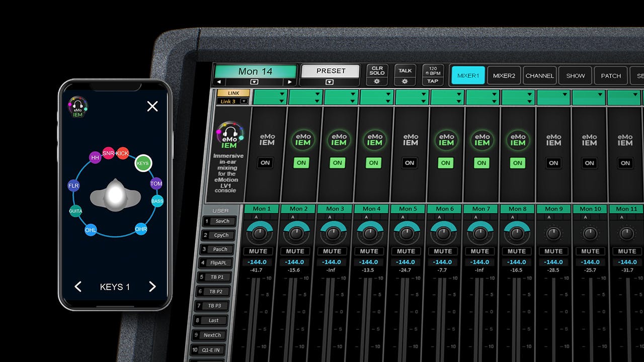644x362 pixels.
Task: Click the eMo IEM plugin icon on Mon 4
Action: 374,140
